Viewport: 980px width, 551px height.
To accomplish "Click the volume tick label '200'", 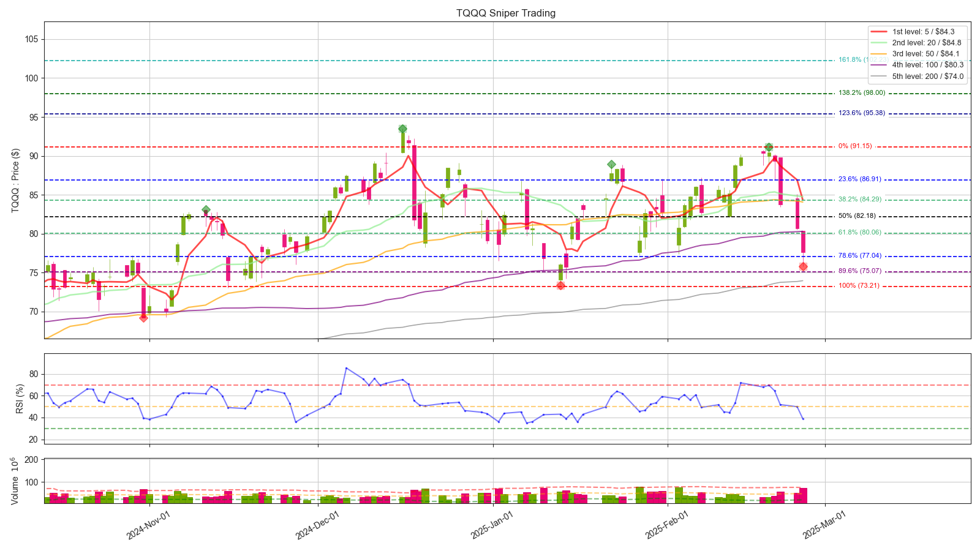I will 31,460.
